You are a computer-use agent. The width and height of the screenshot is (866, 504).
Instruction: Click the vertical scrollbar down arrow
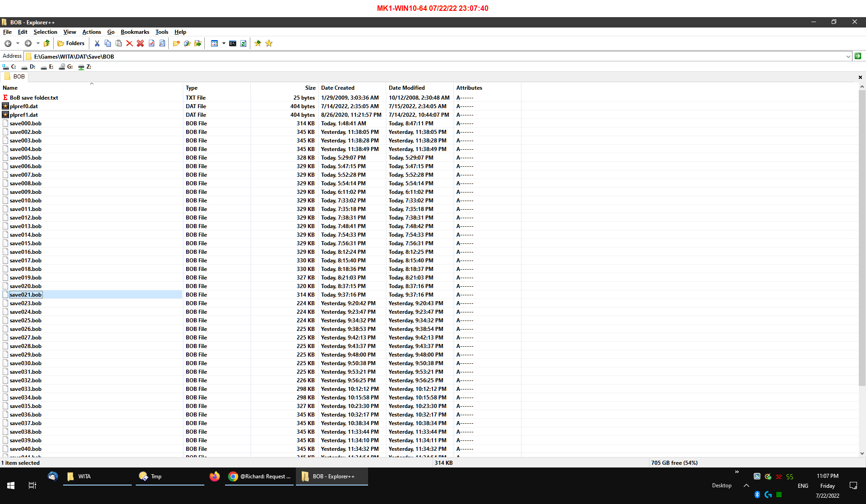click(862, 454)
